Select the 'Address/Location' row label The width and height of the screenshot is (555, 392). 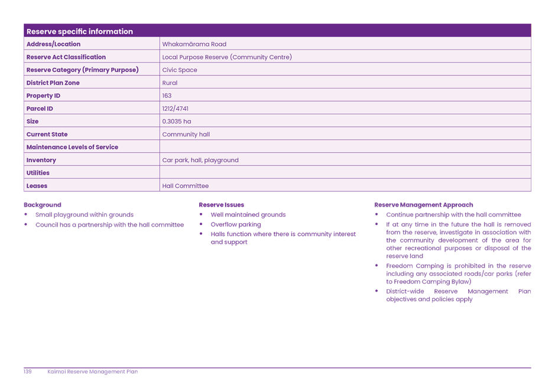(x=53, y=44)
